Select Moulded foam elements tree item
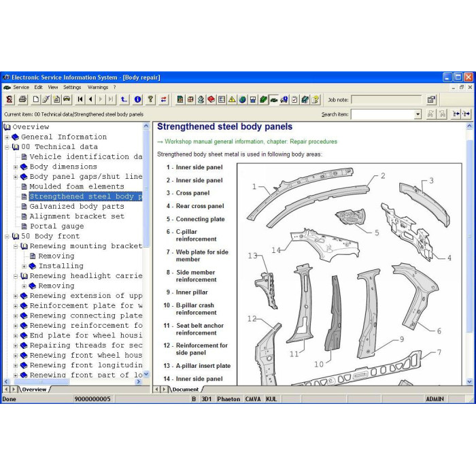The width and height of the screenshot is (476, 476). (x=77, y=187)
